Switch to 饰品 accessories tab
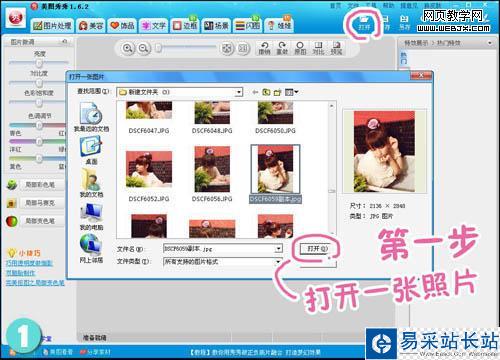The width and height of the screenshot is (500, 360). pyautogui.click(x=122, y=25)
